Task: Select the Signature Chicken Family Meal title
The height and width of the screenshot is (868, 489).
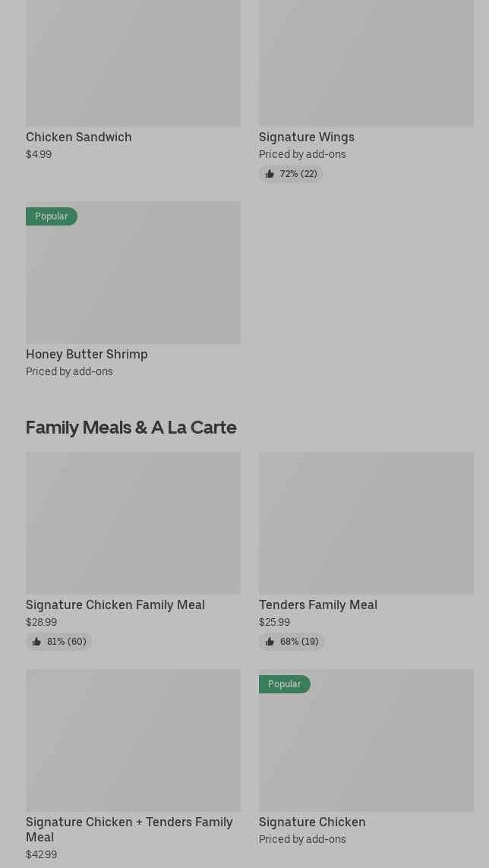Action: pos(115,604)
